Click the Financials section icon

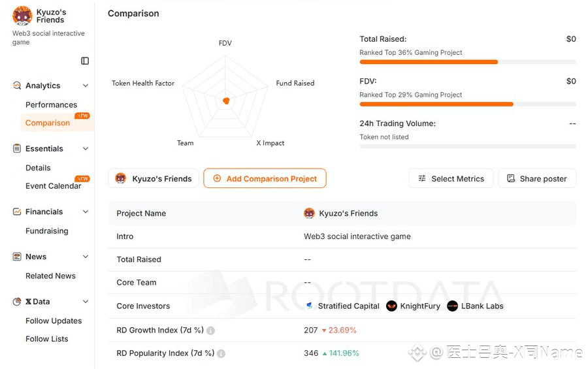[17, 212]
